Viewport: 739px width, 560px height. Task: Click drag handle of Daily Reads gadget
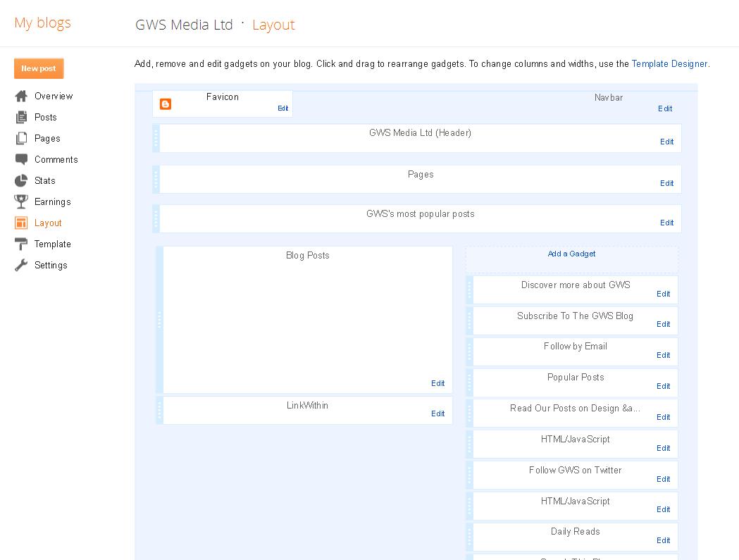[469, 537]
